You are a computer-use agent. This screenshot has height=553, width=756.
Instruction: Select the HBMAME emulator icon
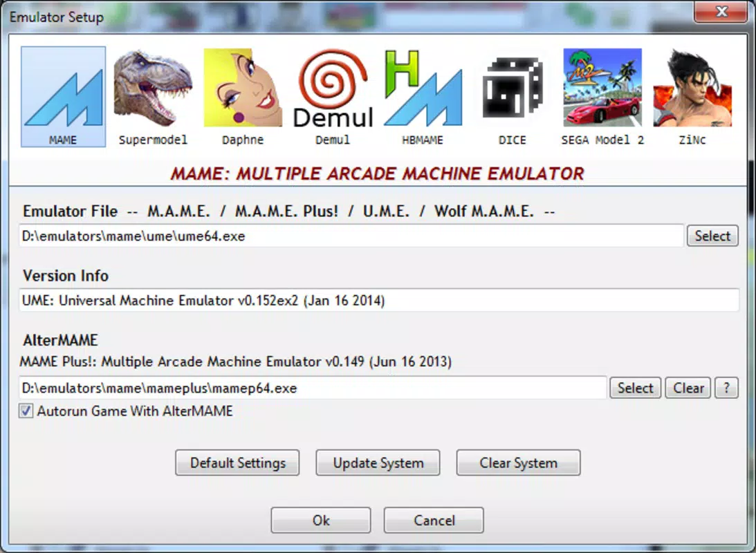click(x=423, y=97)
